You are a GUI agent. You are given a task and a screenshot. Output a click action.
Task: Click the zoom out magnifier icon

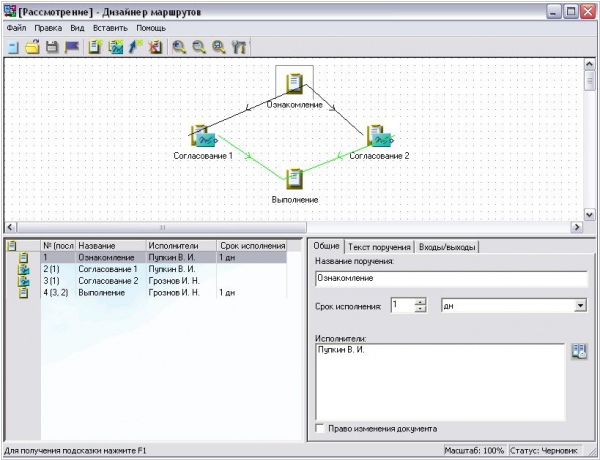tap(198, 47)
